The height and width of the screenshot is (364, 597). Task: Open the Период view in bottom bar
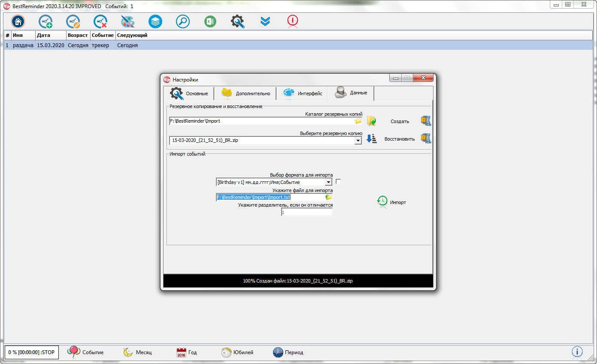tap(288, 352)
